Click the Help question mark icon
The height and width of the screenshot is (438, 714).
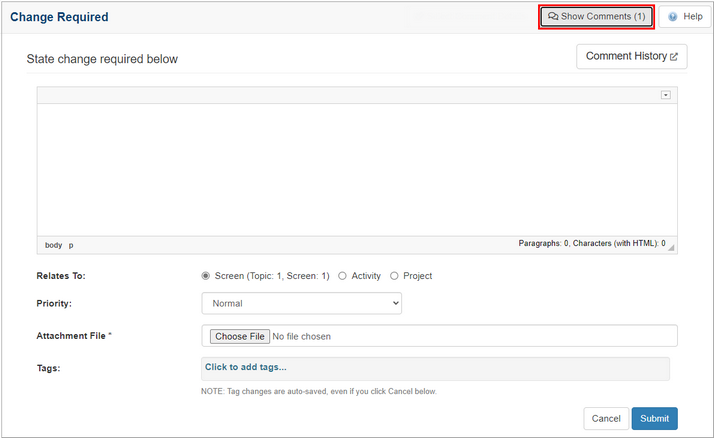pyautogui.click(x=673, y=17)
